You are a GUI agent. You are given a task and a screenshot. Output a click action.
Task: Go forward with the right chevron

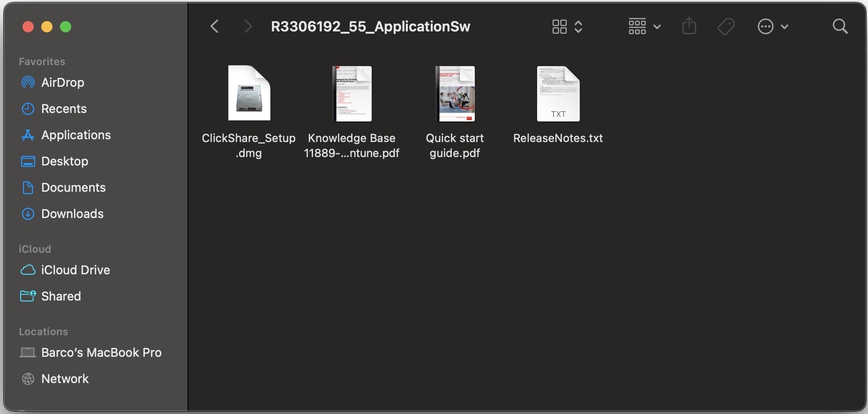coord(248,26)
